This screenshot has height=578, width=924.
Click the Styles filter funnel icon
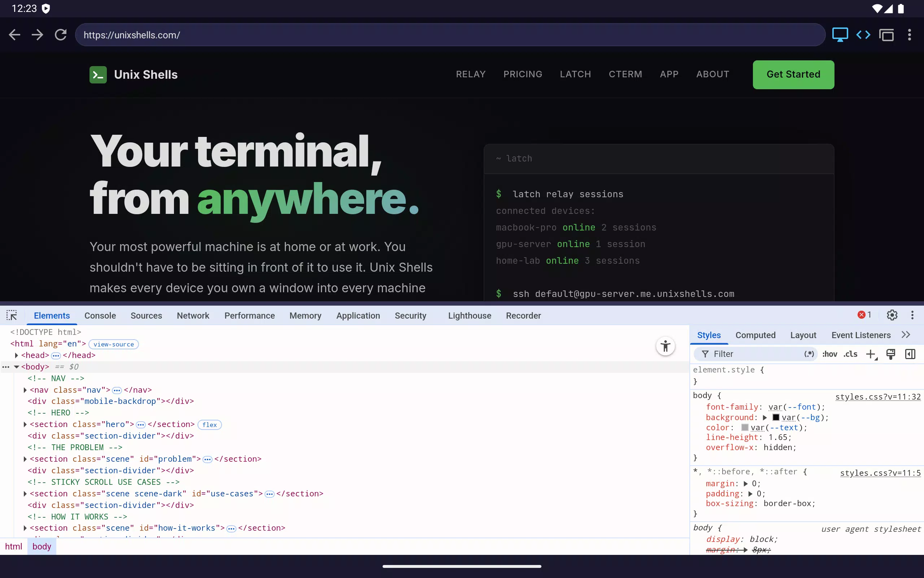[x=705, y=354]
